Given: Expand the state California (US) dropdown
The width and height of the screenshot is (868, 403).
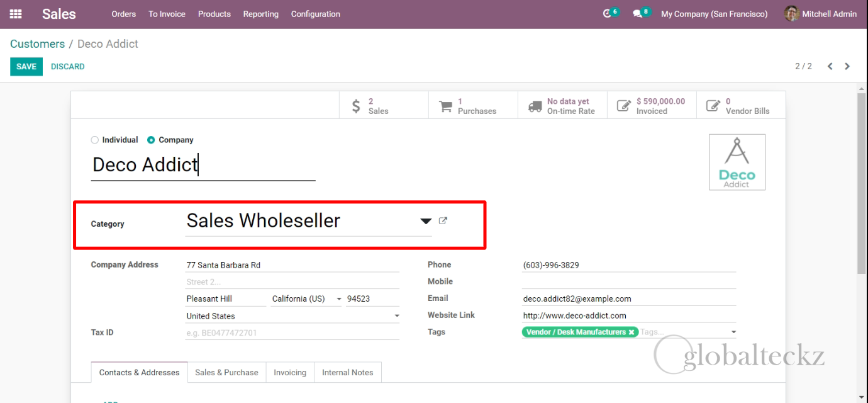Looking at the screenshot, I should [340, 299].
